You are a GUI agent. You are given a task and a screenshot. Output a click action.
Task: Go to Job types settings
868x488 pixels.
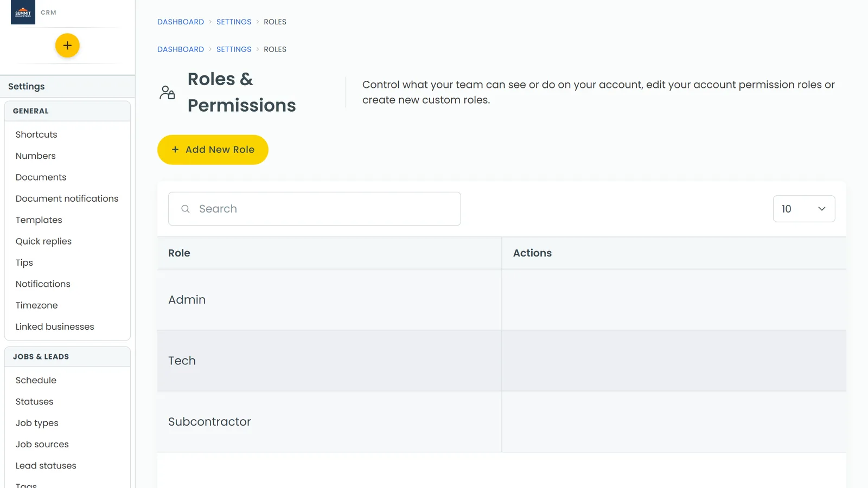pos(37,423)
